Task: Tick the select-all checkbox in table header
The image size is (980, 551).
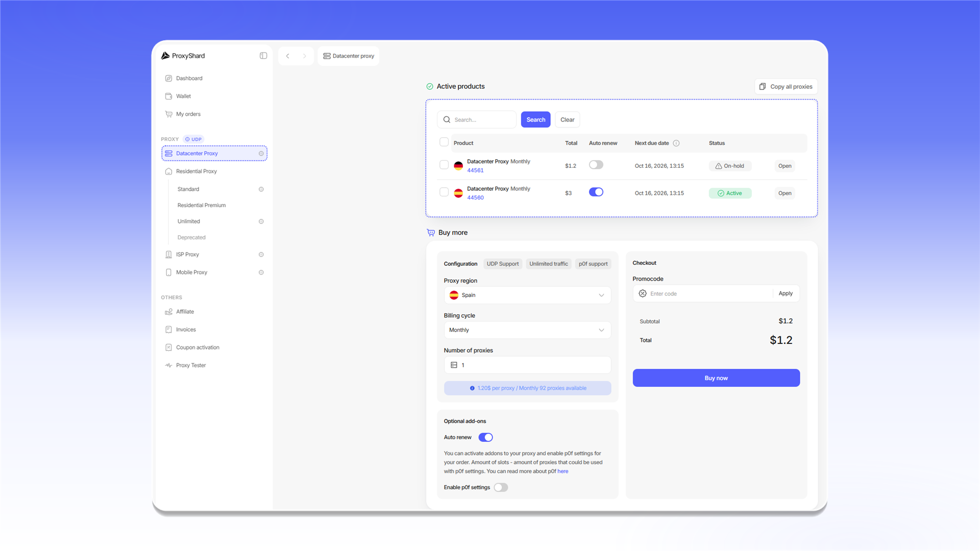Action: 444,142
